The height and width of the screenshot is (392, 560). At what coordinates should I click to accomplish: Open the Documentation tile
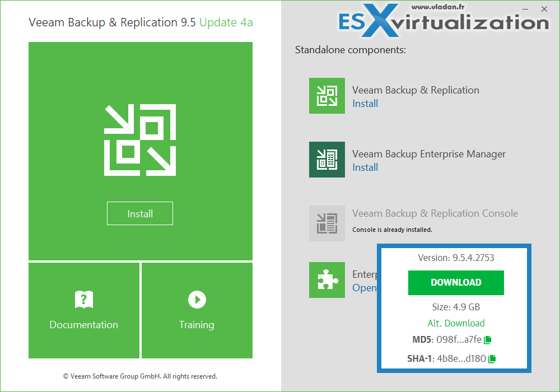[84, 311]
